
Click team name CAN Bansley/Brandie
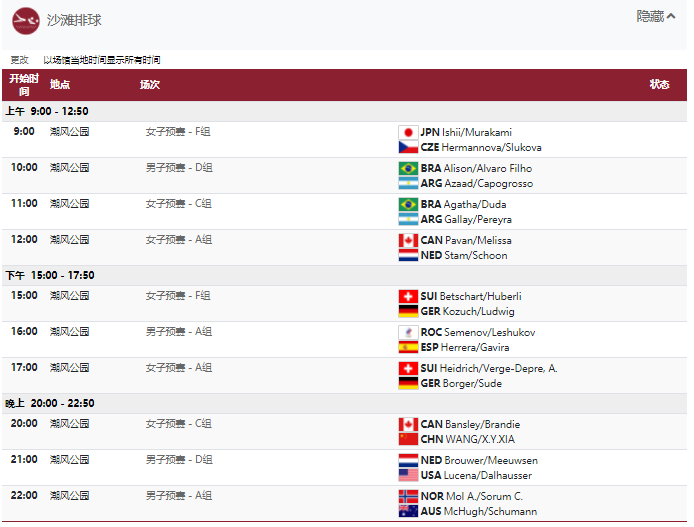click(x=470, y=424)
